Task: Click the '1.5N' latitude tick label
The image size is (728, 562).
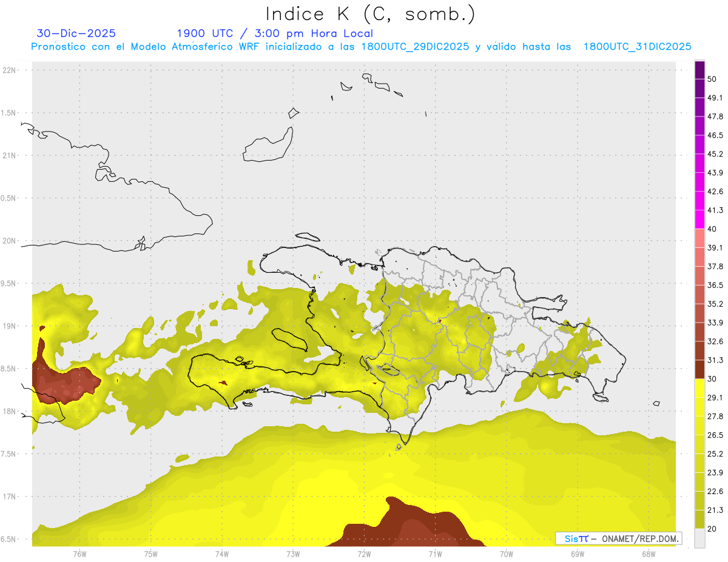Action: (8, 113)
